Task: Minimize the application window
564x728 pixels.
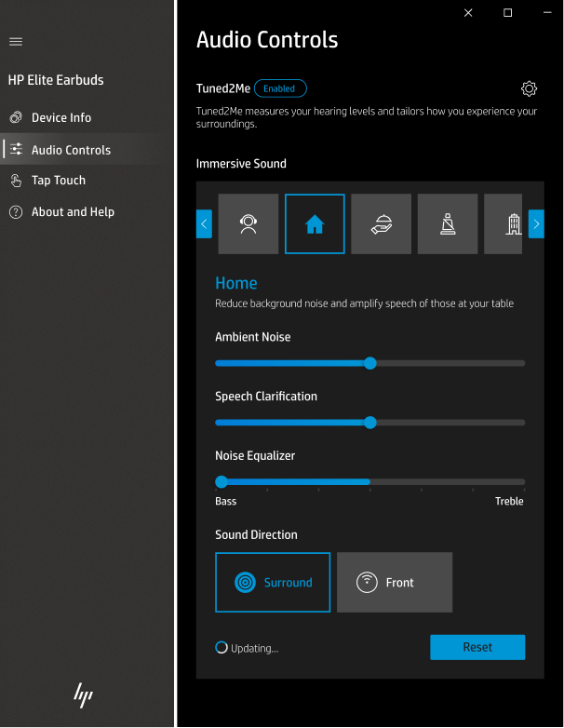Action: 547,13
